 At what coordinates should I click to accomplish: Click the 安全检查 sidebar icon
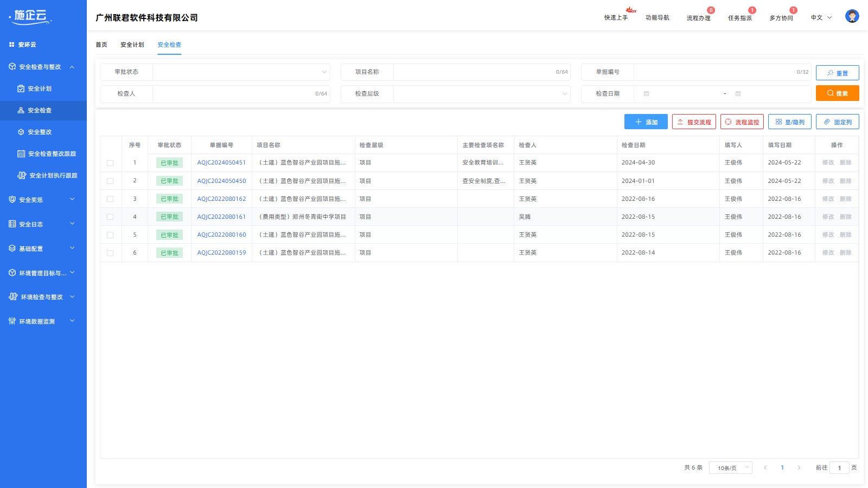21,110
